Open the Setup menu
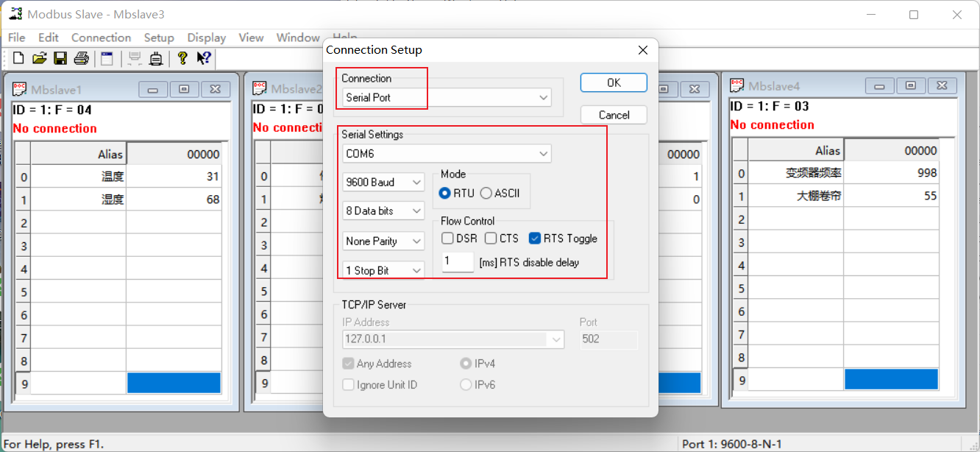 [x=159, y=38]
